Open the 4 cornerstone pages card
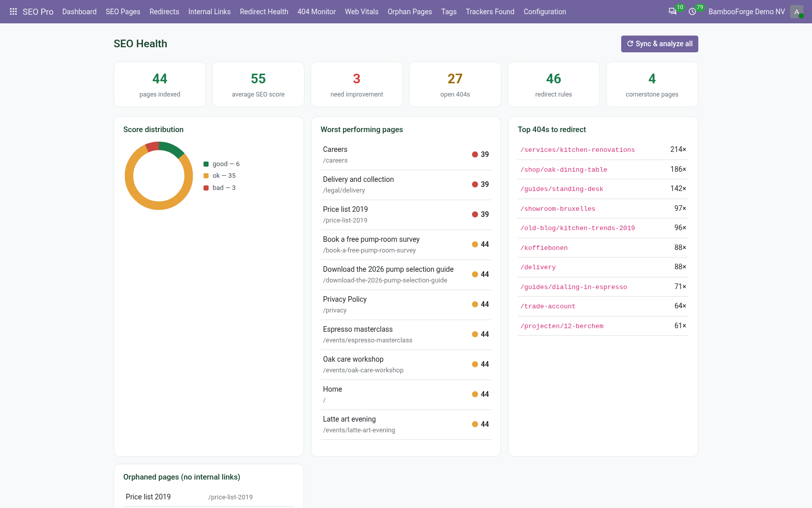 [x=652, y=84]
